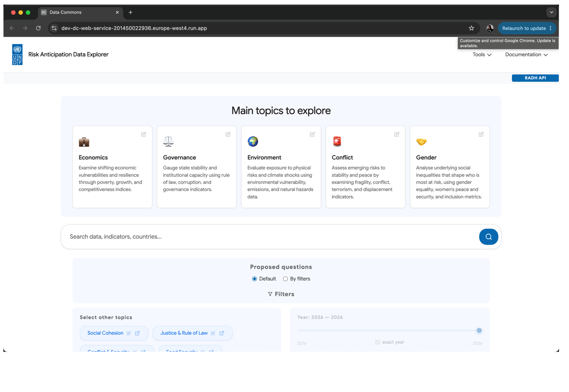Select the By filters radio option

coord(285,279)
